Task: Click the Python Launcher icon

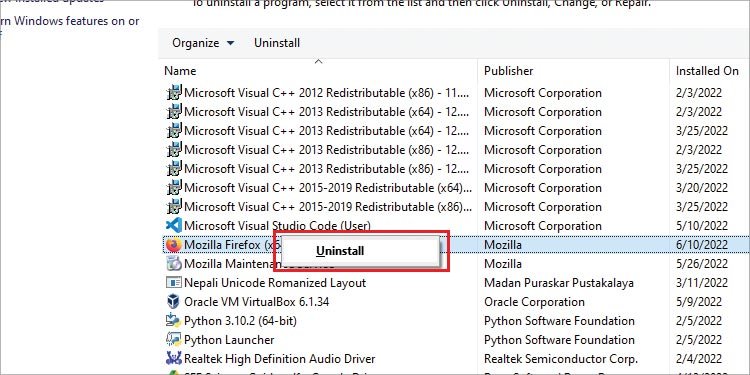Action: click(174, 340)
